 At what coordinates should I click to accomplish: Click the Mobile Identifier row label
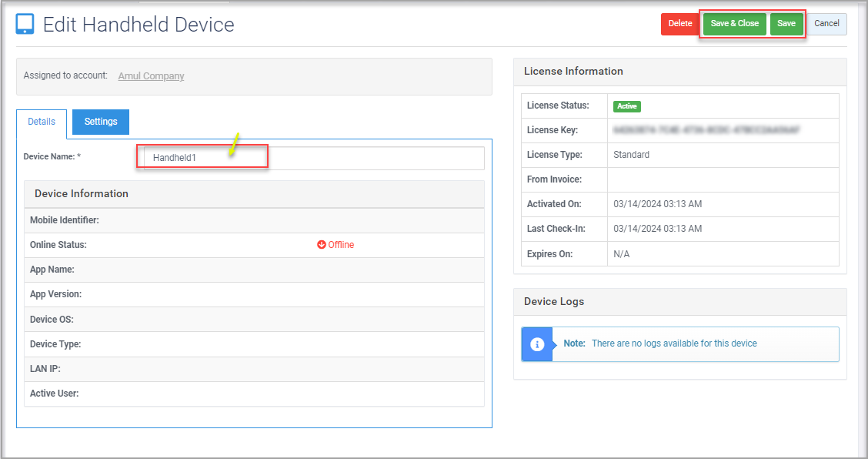click(x=64, y=220)
